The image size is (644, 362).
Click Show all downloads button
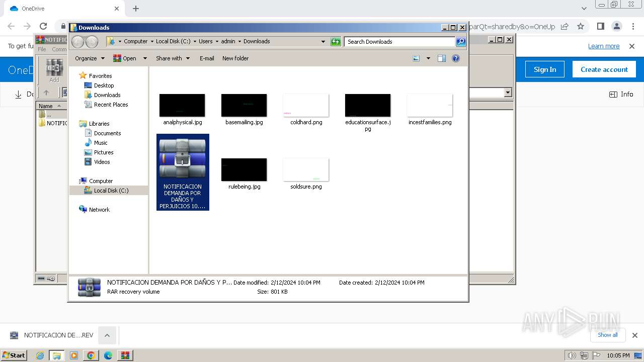(608, 335)
